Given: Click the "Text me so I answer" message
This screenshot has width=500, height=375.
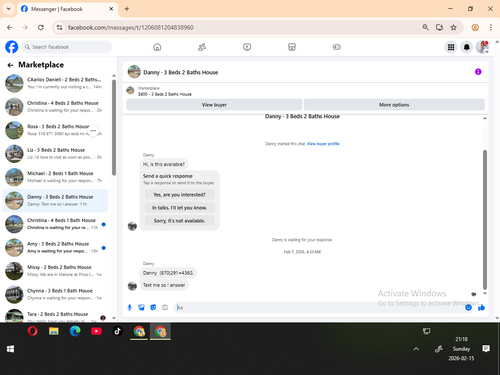Looking at the screenshot, I should 164,285.
